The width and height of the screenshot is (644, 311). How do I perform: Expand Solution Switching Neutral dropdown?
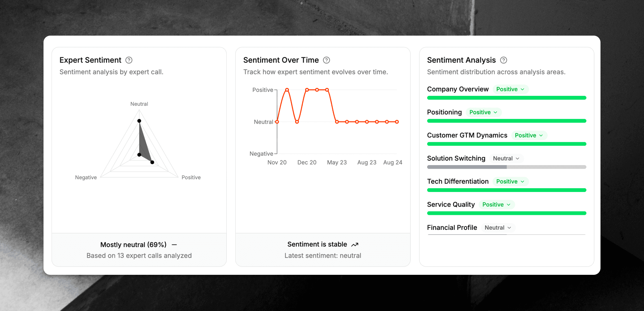click(506, 159)
